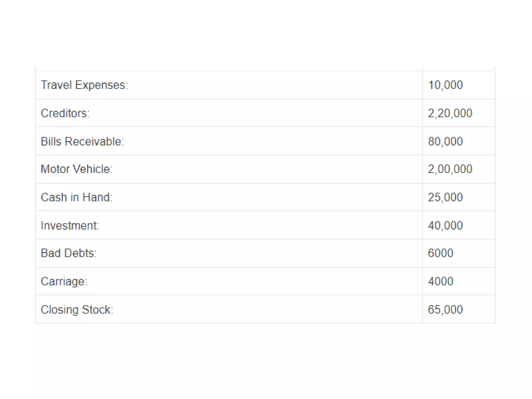Select the 4000 Carriage value
This screenshot has height=399, width=532.
(x=440, y=281)
